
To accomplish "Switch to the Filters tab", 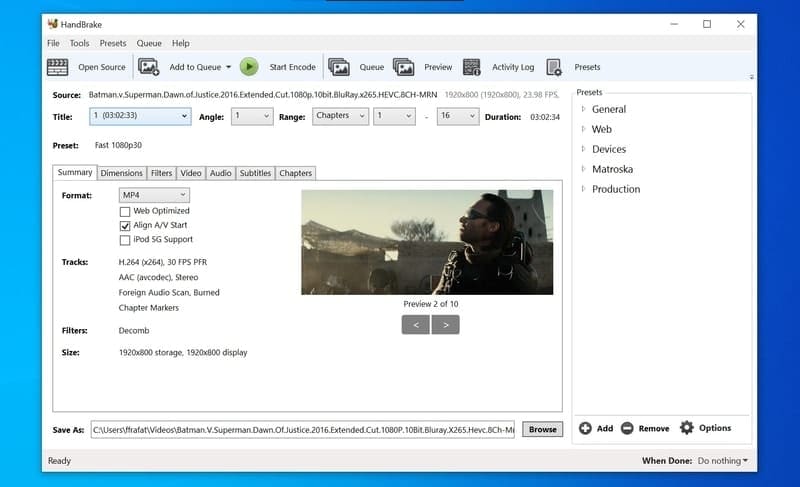I will (x=161, y=173).
